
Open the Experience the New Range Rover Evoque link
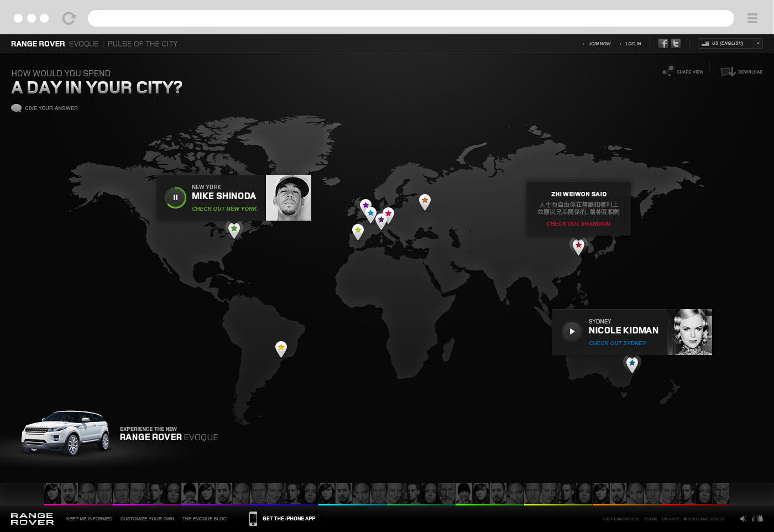[x=169, y=434]
